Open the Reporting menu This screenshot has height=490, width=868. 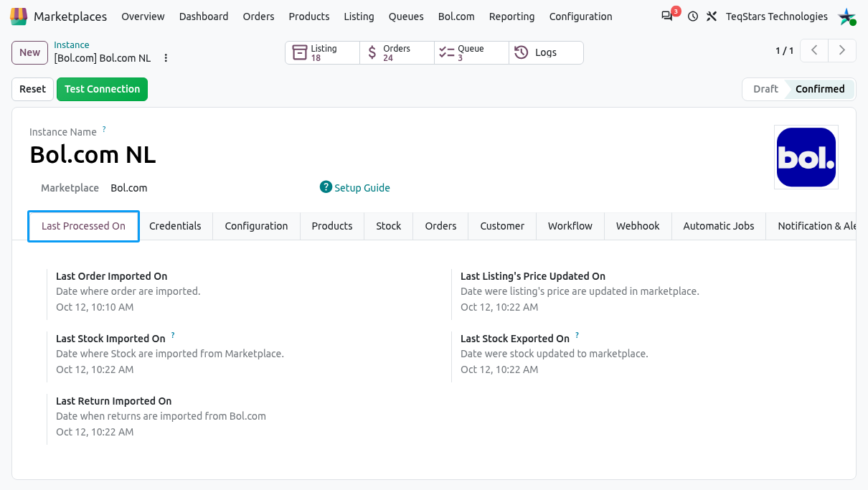point(511,17)
